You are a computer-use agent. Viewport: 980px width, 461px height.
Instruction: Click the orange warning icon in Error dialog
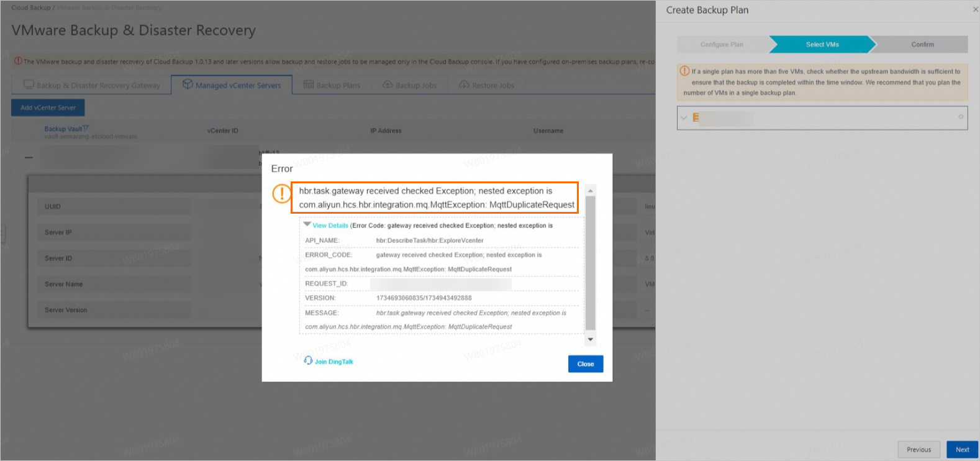coord(281,193)
